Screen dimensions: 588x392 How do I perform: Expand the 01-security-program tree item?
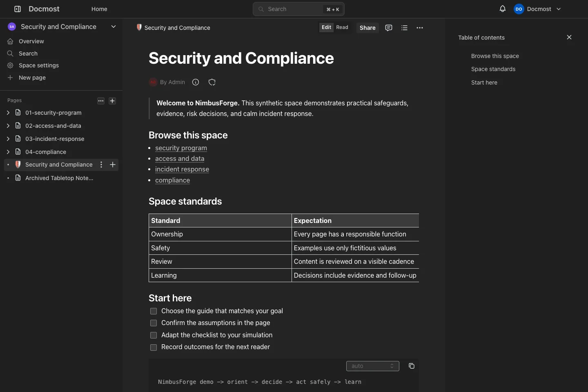coord(8,113)
